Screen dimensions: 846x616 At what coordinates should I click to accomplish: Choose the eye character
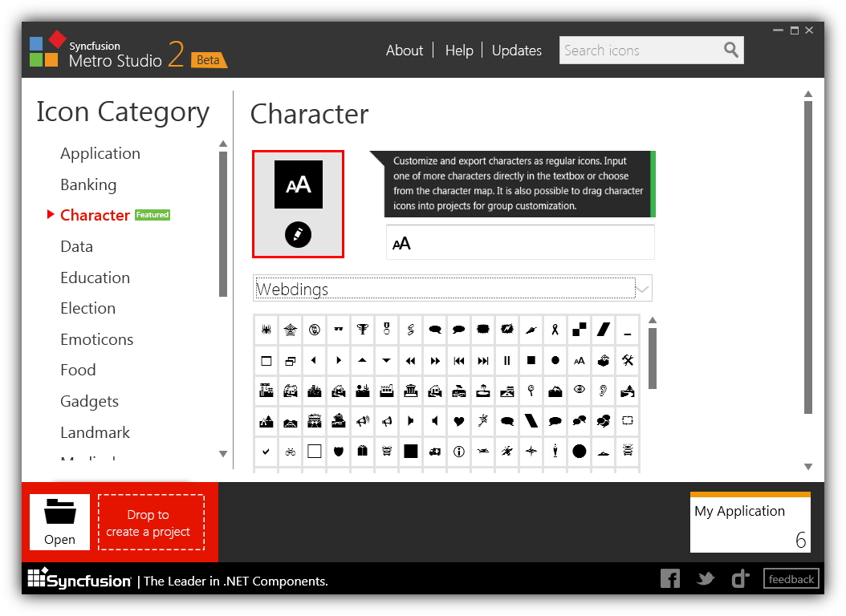[580, 390]
